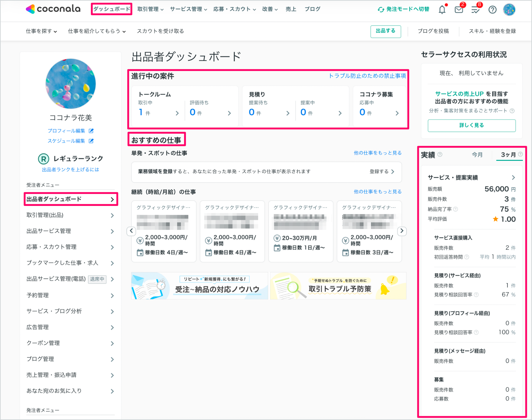Open 応募・スカウト管理 sidebar item
532x420 pixels.
point(70,247)
